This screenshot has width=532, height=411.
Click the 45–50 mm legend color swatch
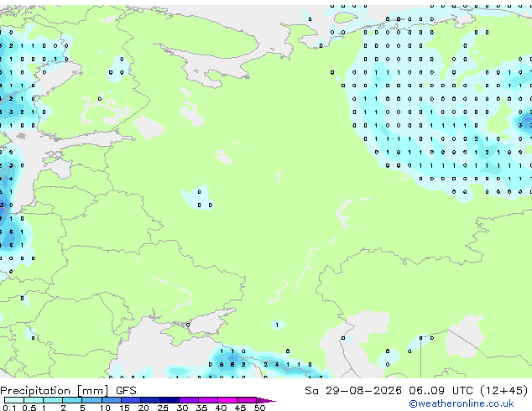coord(247,400)
